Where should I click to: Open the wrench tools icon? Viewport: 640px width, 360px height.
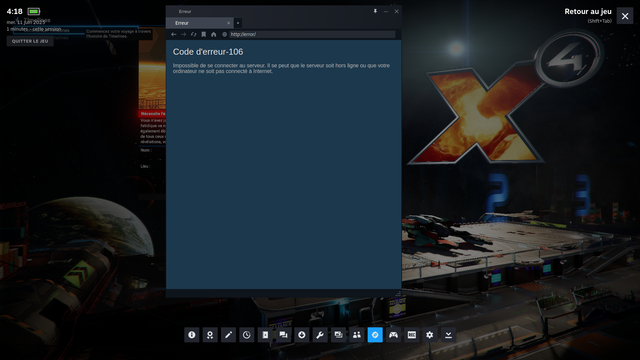(320, 335)
